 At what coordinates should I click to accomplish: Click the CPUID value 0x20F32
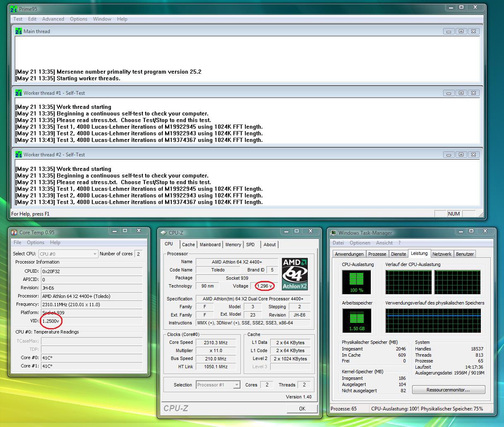click(x=91, y=271)
